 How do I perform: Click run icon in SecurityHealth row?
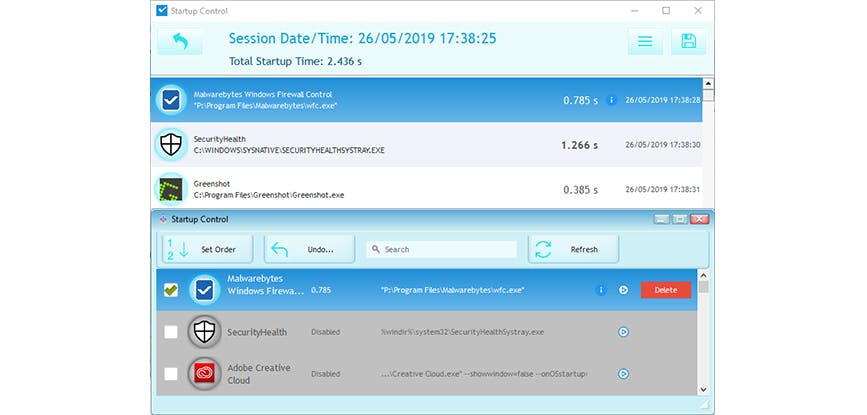pyautogui.click(x=623, y=332)
